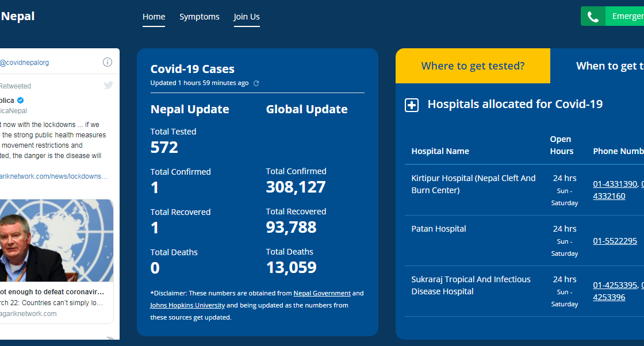Click the verified badge next to the account name
The width and height of the screenshot is (644, 346).
click(20, 101)
